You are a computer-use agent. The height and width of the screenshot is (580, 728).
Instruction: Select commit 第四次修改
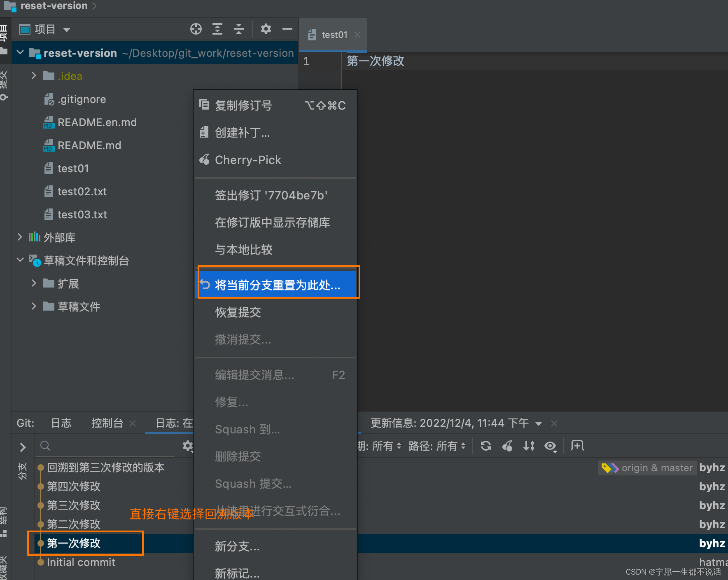tap(74, 486)
